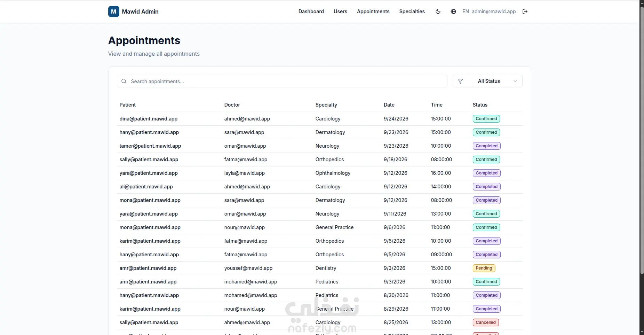The height and width of the screenshot is (335, 644).
Task: Click the Date column header
Action: point(389,105)
